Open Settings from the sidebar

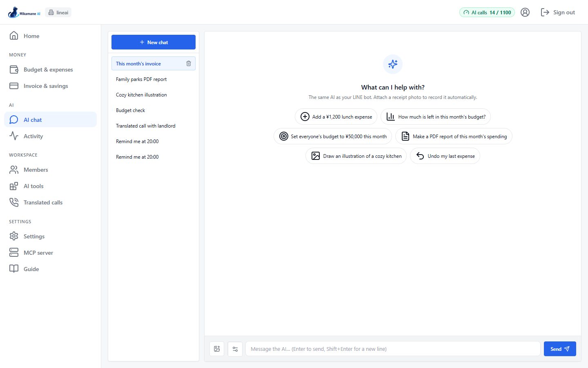tap(51, 236)
